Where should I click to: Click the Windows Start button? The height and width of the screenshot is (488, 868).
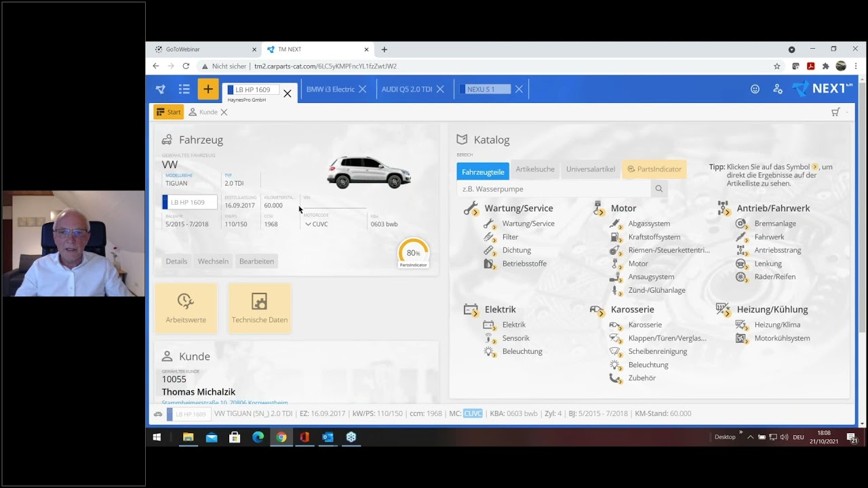click(157, 437)
